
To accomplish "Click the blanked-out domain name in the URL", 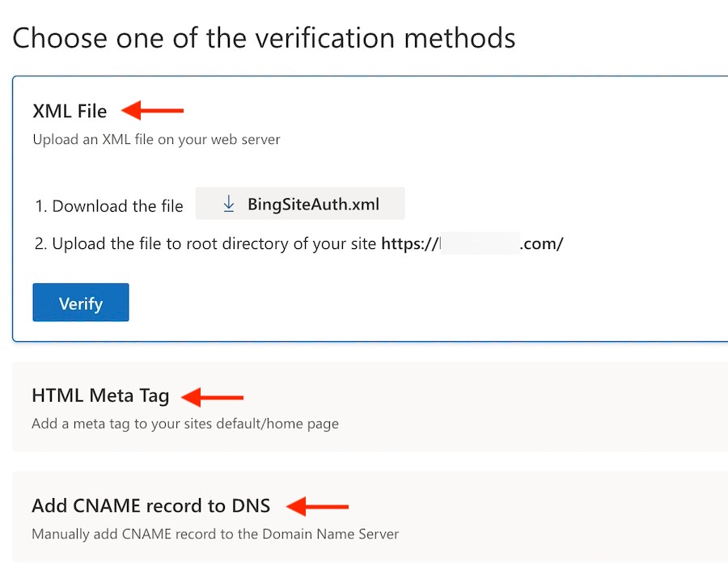I will click(x=479, y=243).
